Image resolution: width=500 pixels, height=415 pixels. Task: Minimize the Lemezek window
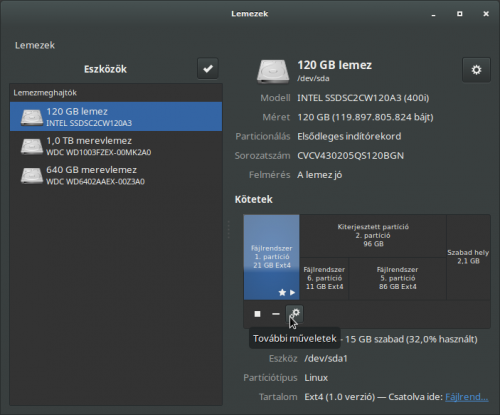point(433,14)
